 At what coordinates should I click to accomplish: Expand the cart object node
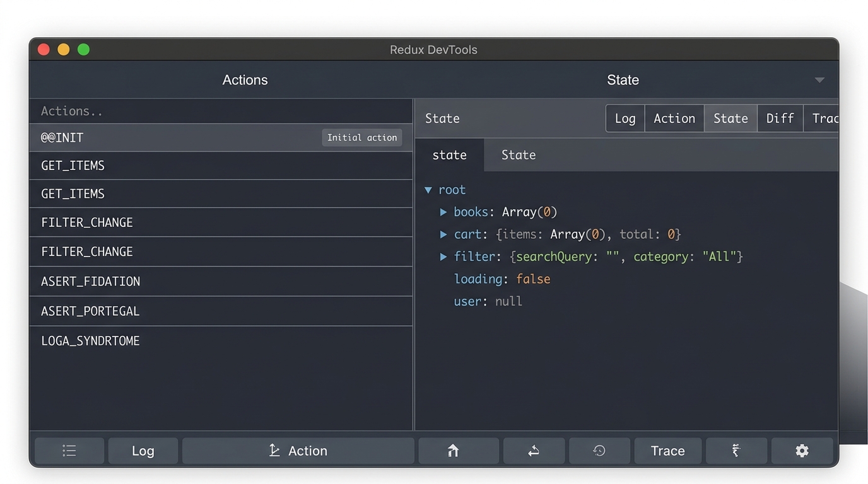pyautogui.click(x=443, y=234)
